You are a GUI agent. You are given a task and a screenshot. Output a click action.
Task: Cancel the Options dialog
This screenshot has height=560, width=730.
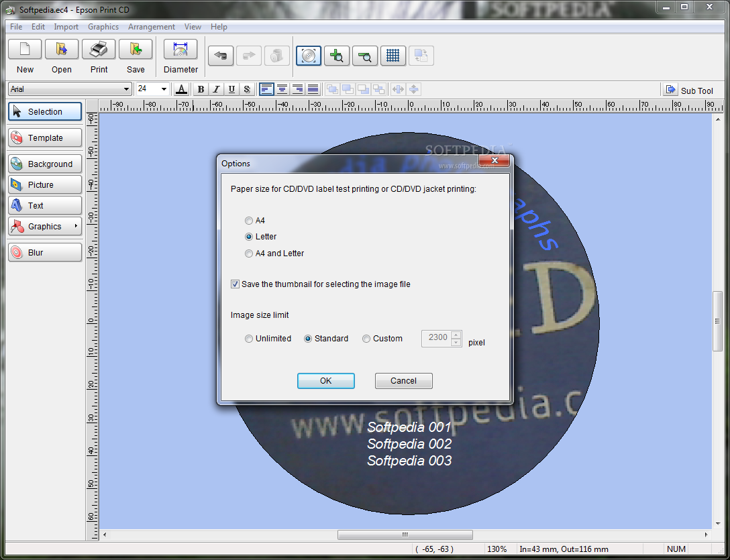[404, 381]
